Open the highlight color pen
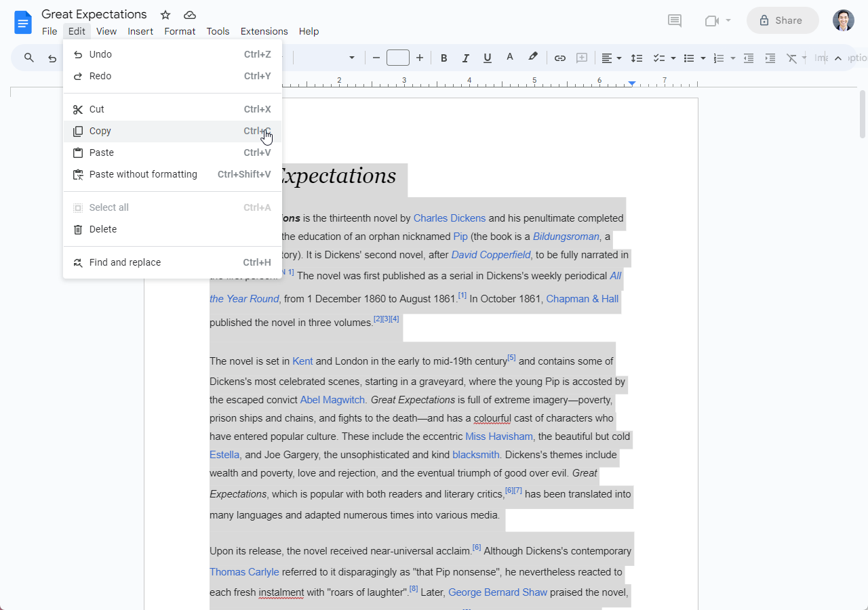 tap(533, 58)
